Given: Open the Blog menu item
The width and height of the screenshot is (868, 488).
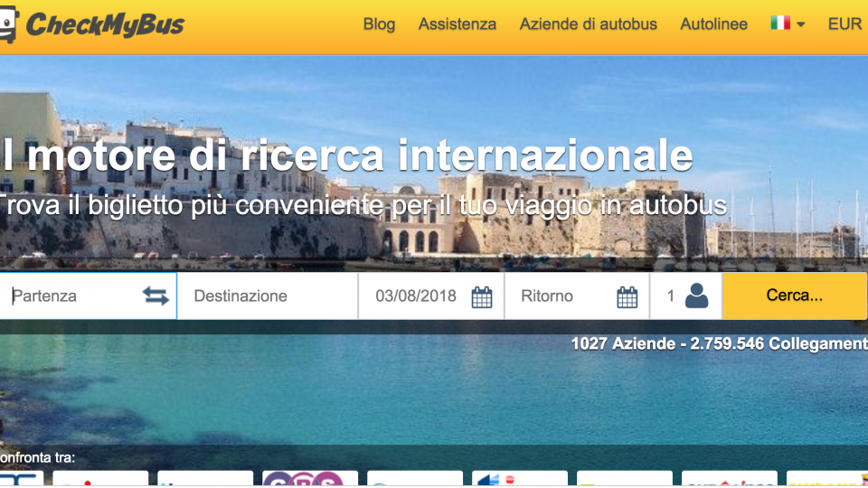Looking at the screenshot, I should [x=379, y=24].
